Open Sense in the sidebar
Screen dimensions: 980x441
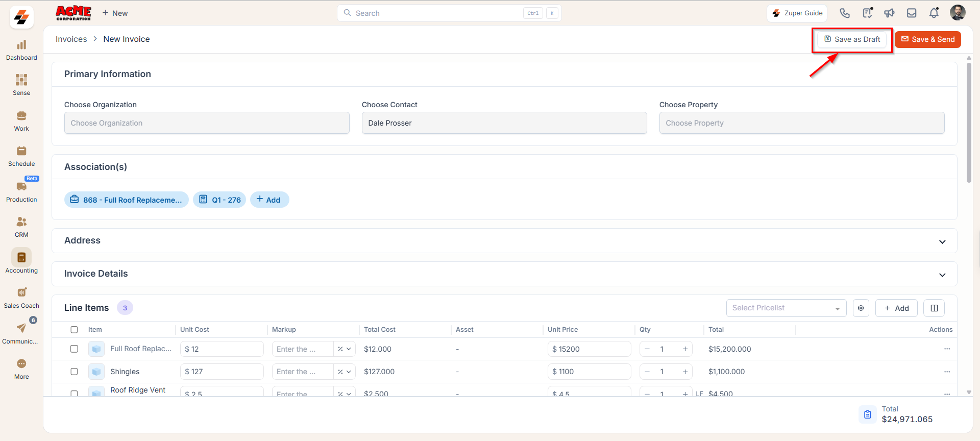click(21, 86)
